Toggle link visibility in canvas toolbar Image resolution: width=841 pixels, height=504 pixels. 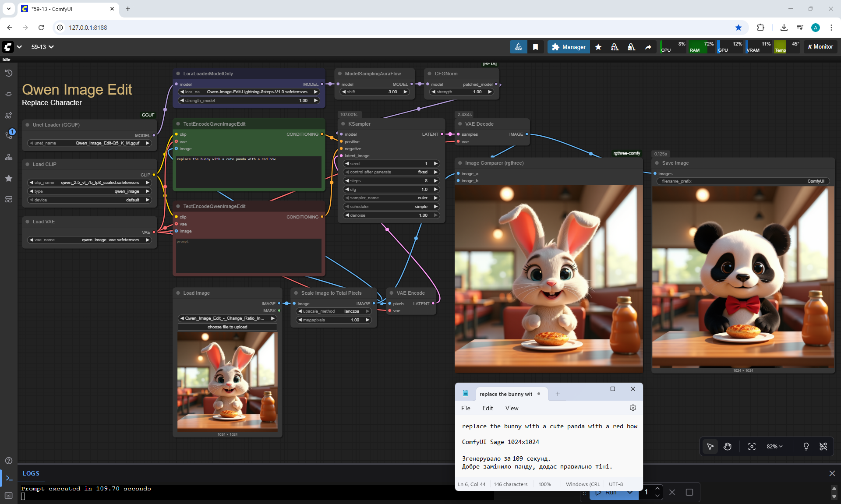pos(823,446)
